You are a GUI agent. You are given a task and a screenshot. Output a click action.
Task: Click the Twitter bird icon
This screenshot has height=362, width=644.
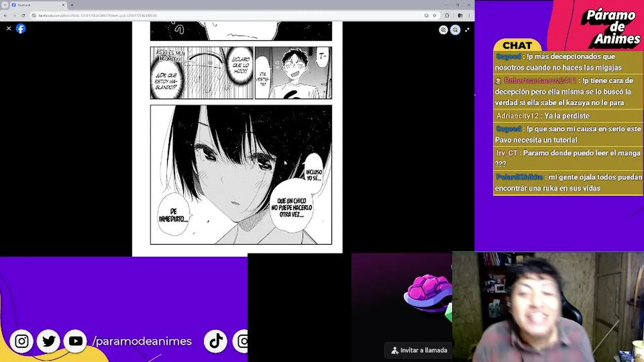pos(49,341)
